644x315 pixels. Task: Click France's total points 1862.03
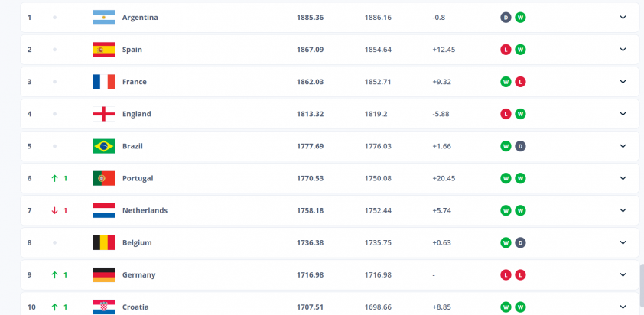click(310, 82)
